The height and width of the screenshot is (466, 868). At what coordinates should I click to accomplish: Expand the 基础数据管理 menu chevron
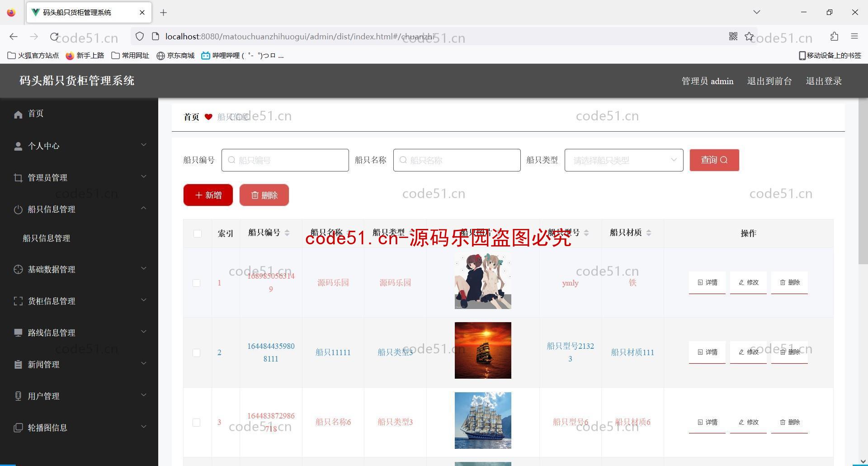tap(144, 268)
